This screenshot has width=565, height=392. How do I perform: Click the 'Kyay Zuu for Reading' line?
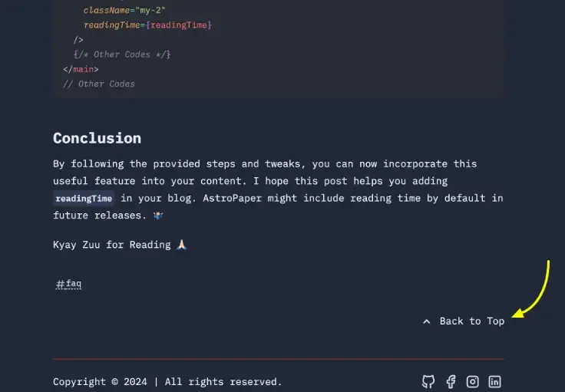(111, 245)
